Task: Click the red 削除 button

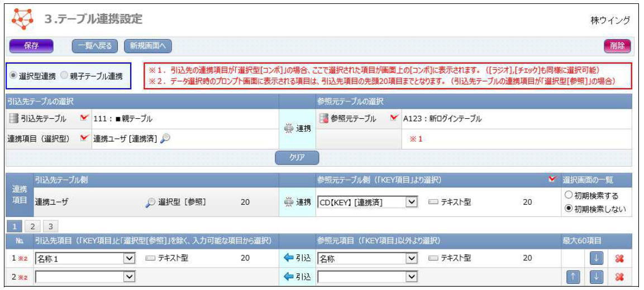Action: (x=617, y=46)
